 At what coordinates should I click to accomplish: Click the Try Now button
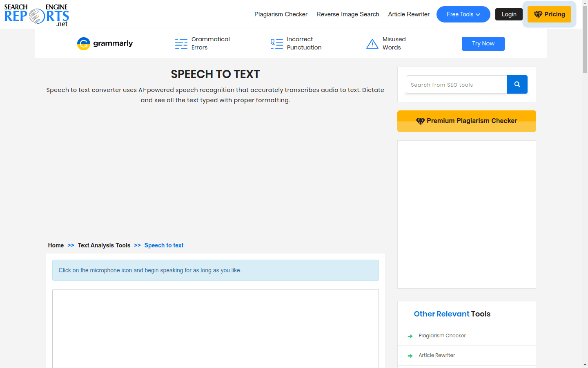point(483,43)
